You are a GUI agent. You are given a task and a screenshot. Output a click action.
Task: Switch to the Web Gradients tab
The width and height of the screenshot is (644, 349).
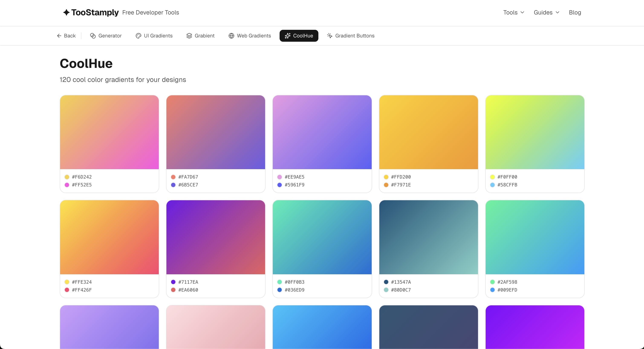250,36
